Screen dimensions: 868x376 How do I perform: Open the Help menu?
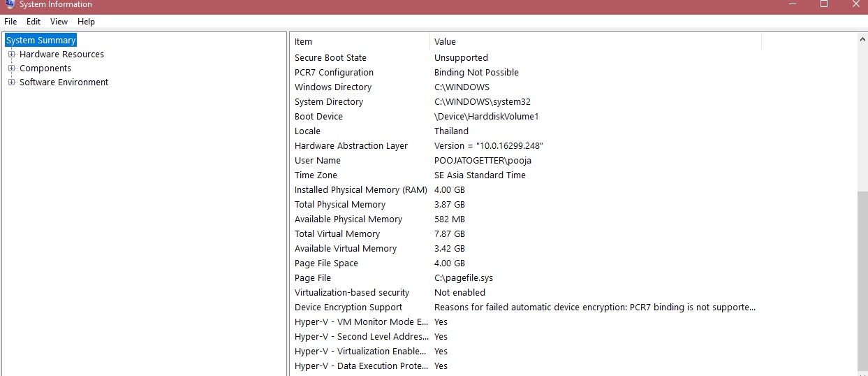coord(86,22)
